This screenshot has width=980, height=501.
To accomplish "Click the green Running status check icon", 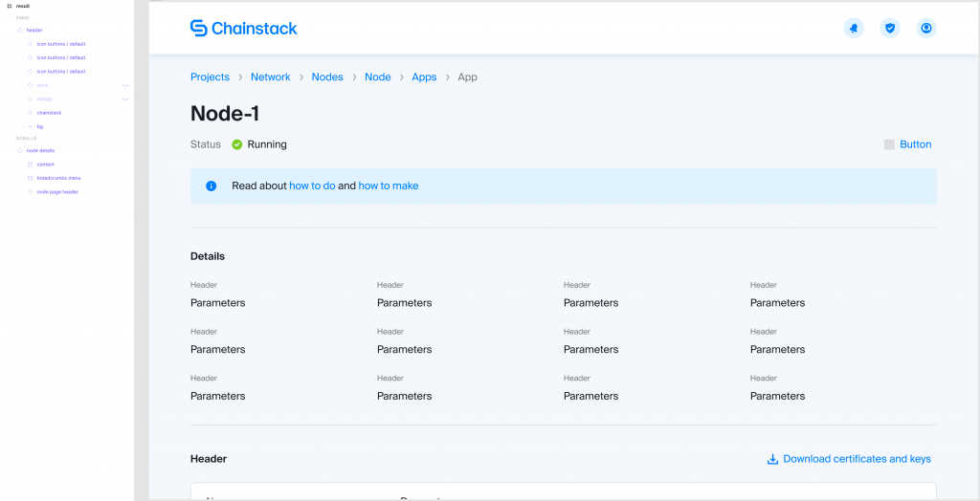I will click(x=237, y=144).
